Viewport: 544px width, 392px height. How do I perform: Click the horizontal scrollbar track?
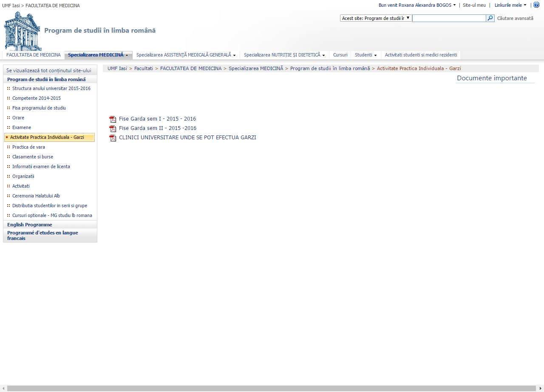pos(272,388)
